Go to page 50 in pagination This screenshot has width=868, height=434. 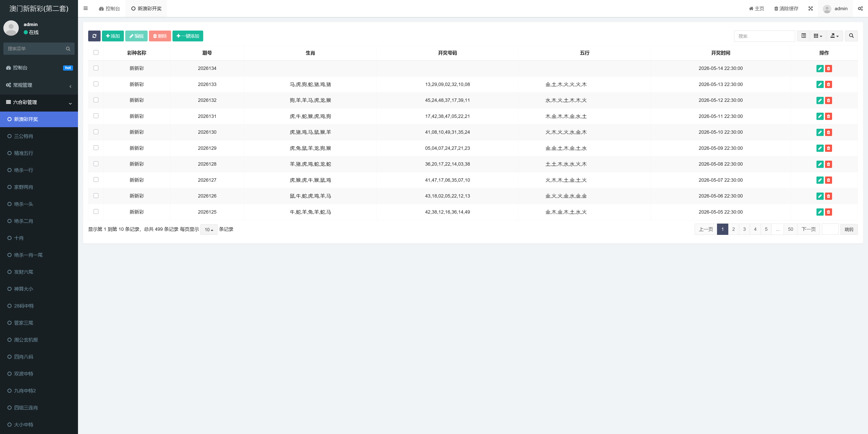point(790,229)
